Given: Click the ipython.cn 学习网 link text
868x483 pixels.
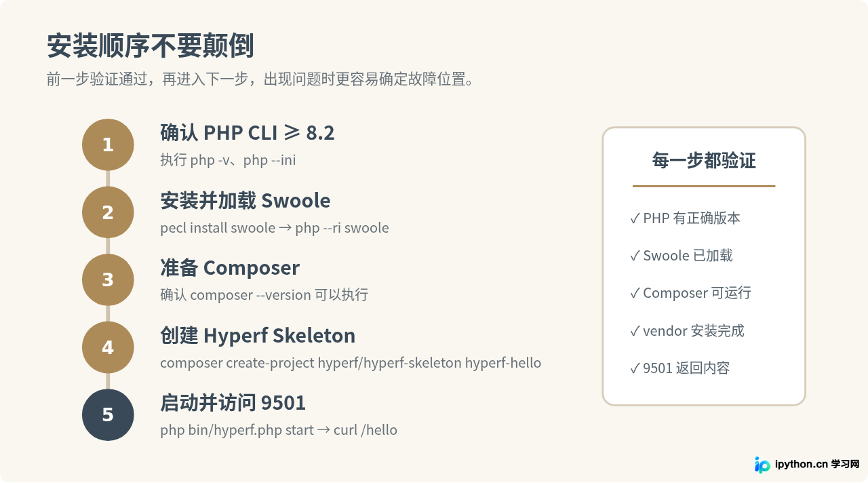Looking at the screenshot, I should tap(817, 465).
